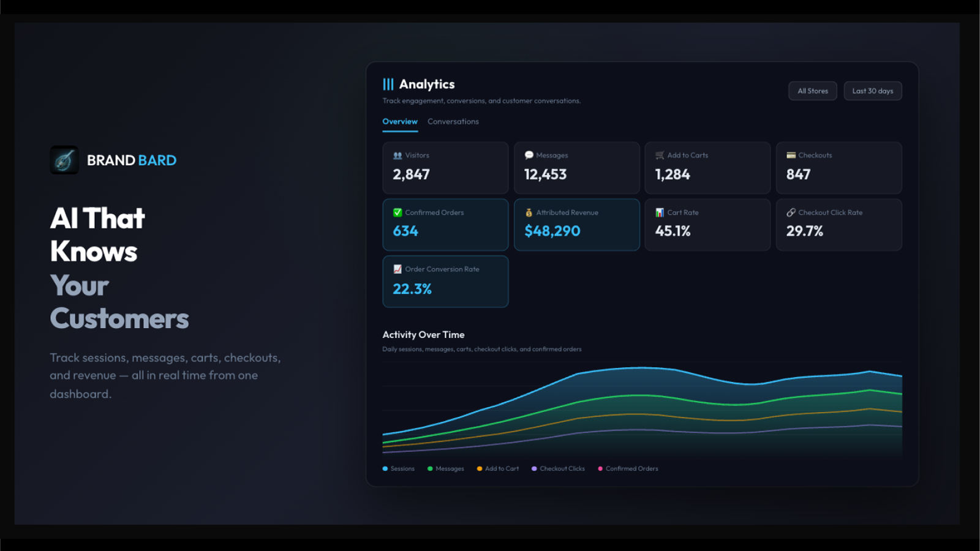This screenshot has width=980, height=551.
Task: Click the Add to Carts cart icon
Action: 660,156
